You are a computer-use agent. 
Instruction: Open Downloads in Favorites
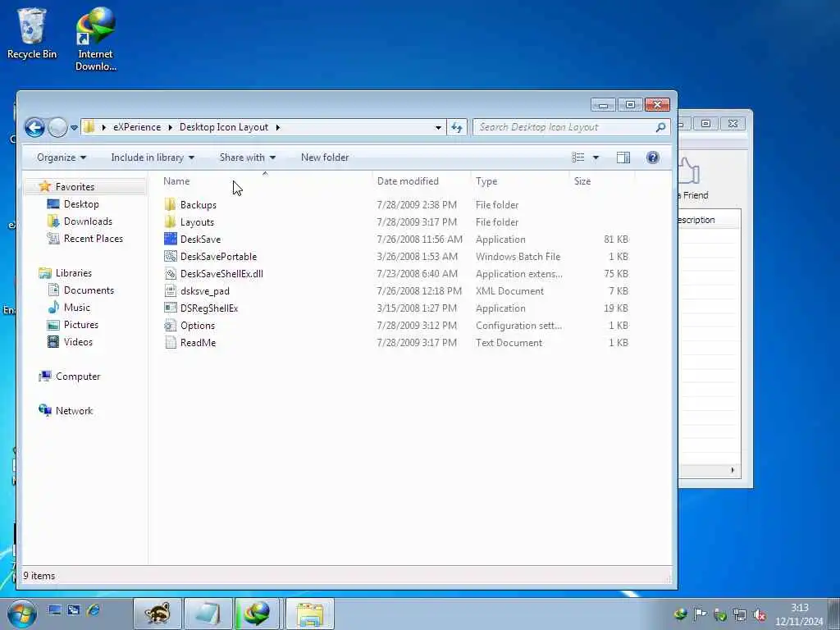tap(88, 221)
